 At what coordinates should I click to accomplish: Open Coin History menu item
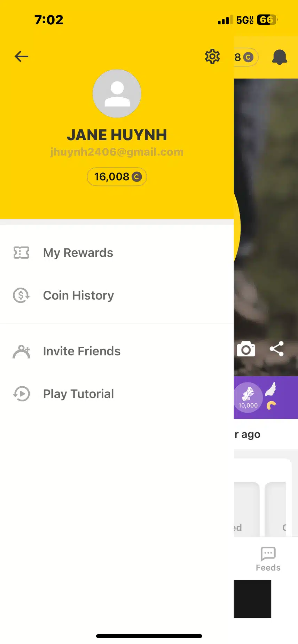(x=78, y=296)
